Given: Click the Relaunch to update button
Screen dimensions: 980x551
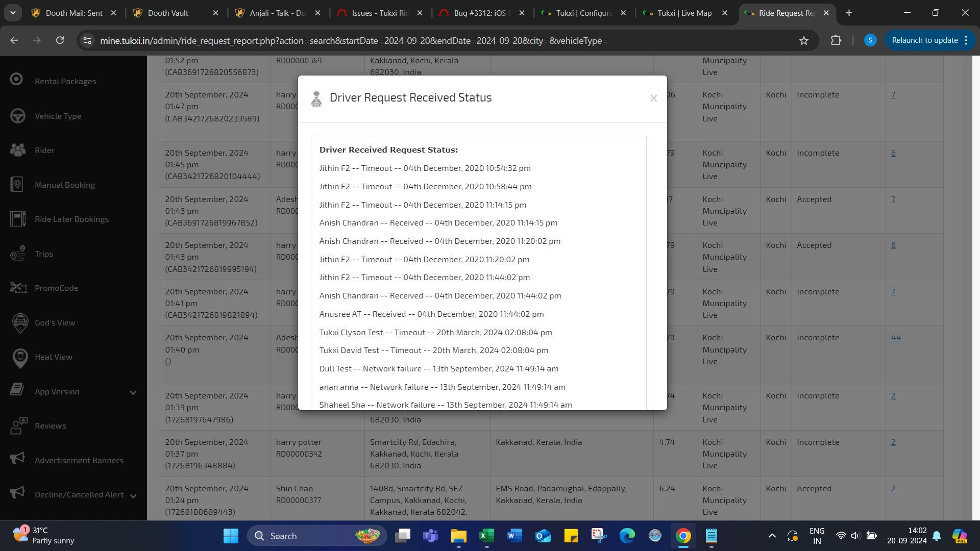Looking at the screenshot, I should point(924,40).
